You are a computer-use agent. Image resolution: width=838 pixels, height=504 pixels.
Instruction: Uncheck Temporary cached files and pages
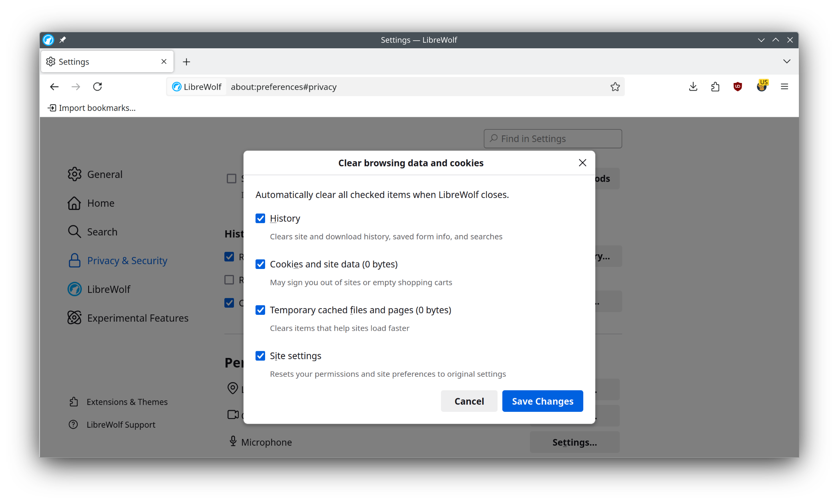click(x=260, y=310)
